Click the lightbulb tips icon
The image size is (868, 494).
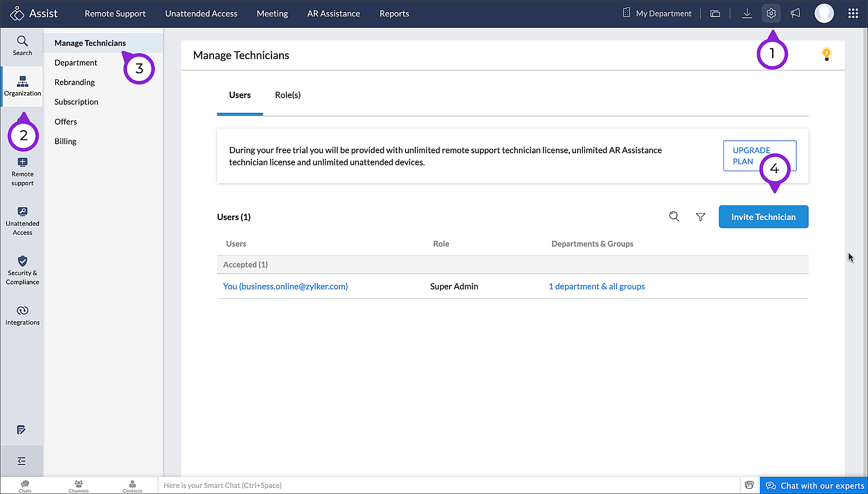coord(826,54)
